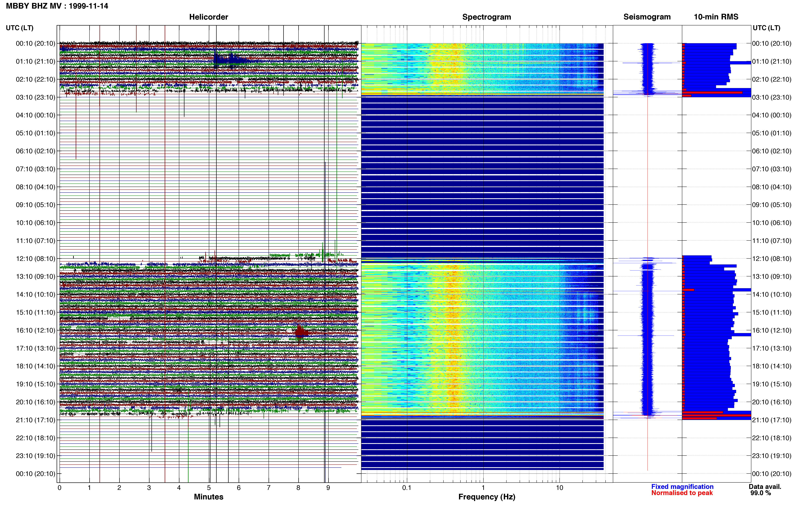Click '03:10 (23:10)' on the Helicorder time axis
The image size is (812, 508).
click(x=36, y=97)
